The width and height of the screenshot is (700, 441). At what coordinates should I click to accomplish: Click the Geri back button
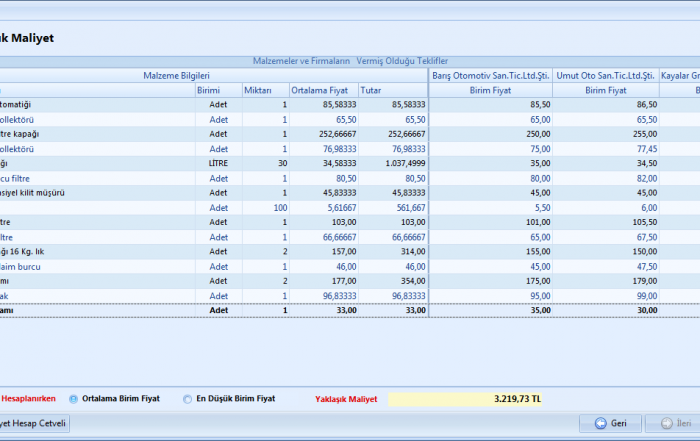point(611,423)
